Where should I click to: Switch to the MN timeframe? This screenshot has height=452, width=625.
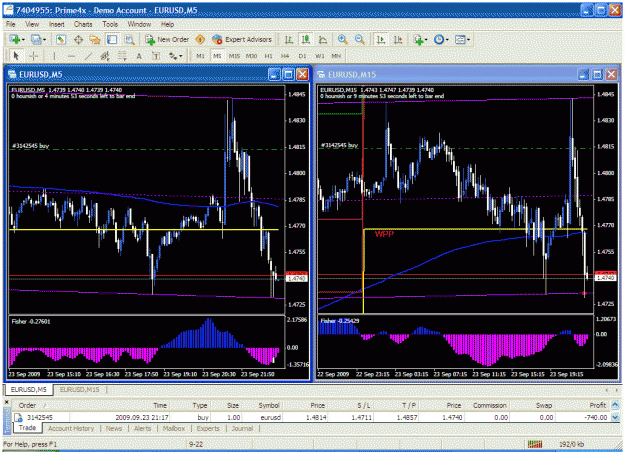pos(336,56)
